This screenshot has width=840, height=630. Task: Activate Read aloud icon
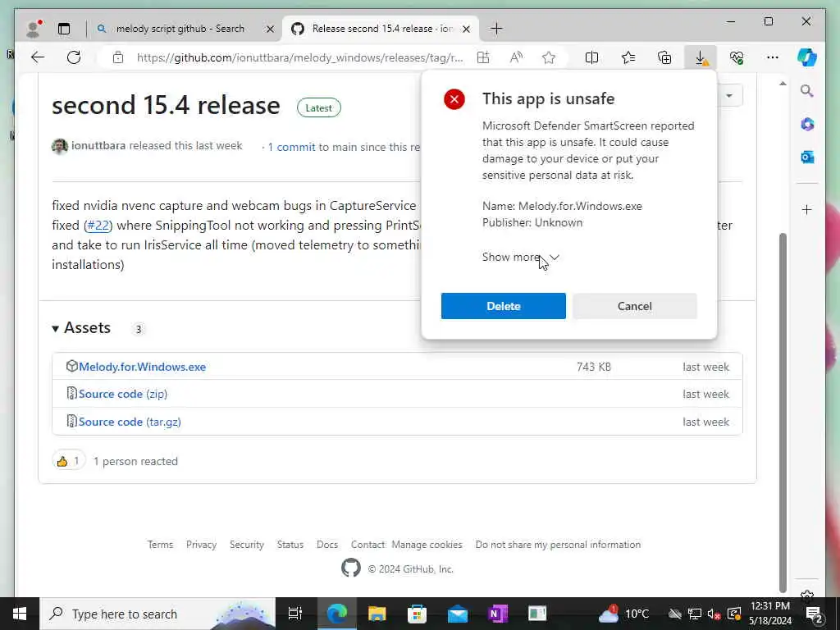tap(516, 57)
